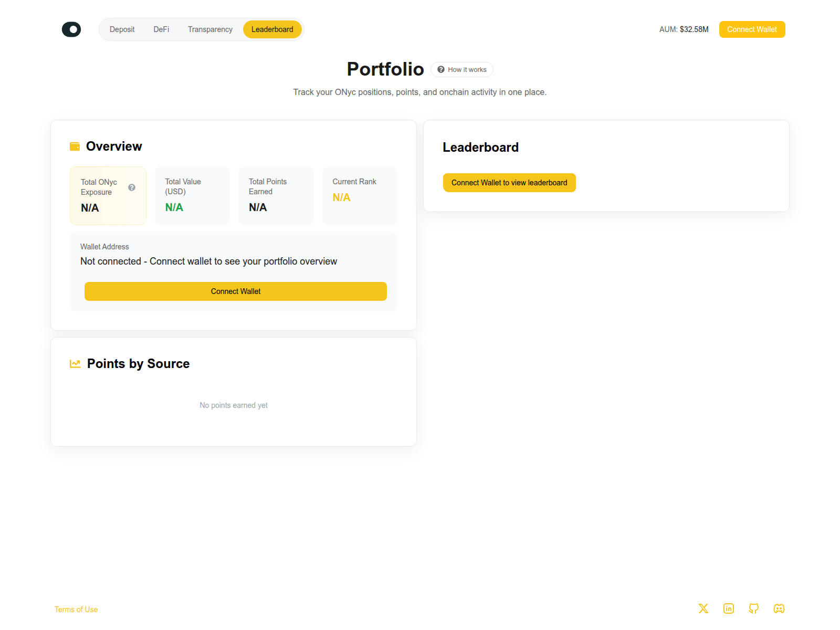The image size is (840, 630).
Task: Click the OnRe logo icon
Action: point(71,29)
